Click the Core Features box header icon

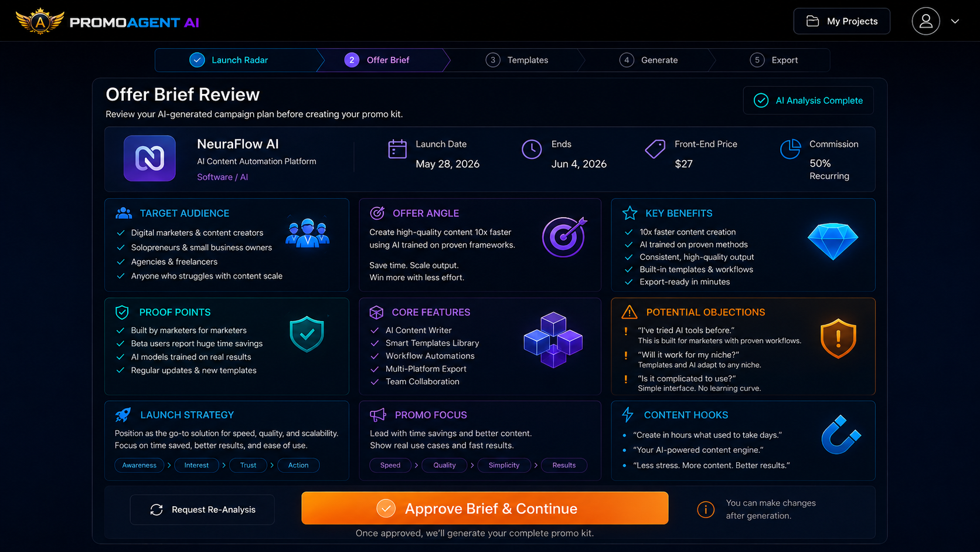pyautogui.click(x=376, y=312)
